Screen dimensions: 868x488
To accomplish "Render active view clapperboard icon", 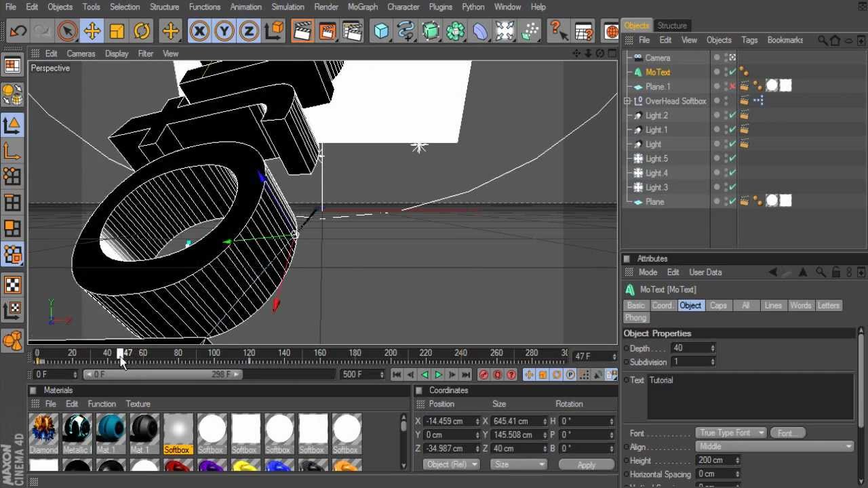I will (302, 31).
